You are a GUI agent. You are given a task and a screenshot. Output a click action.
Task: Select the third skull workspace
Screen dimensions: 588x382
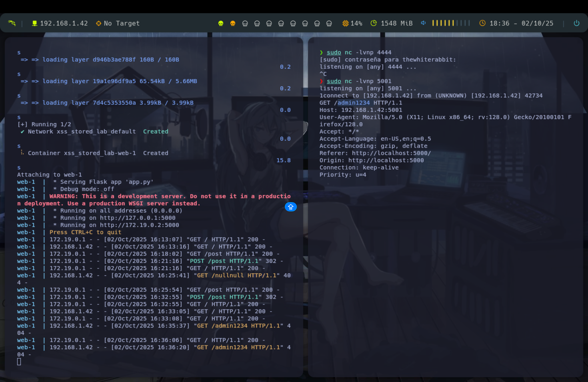[x=245, y=23]
